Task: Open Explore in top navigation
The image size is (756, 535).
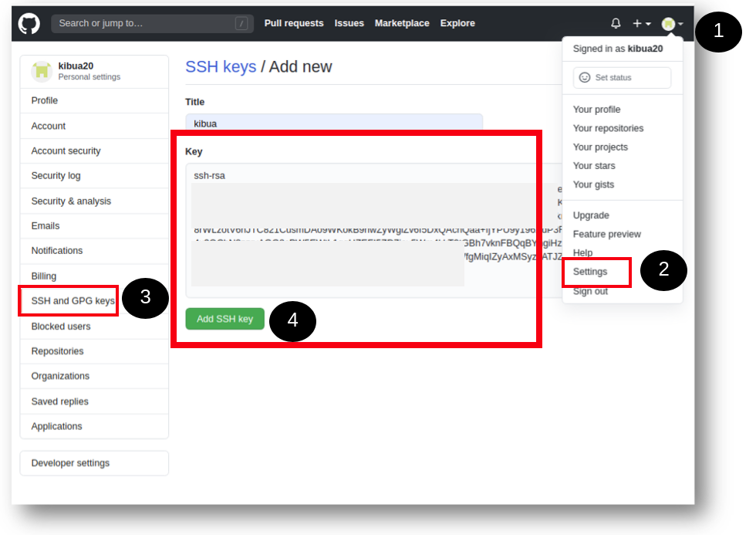Action: 457,23
